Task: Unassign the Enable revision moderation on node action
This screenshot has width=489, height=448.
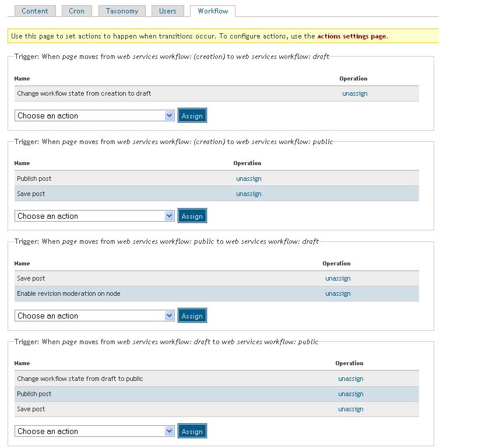Action: click(337, 293)
